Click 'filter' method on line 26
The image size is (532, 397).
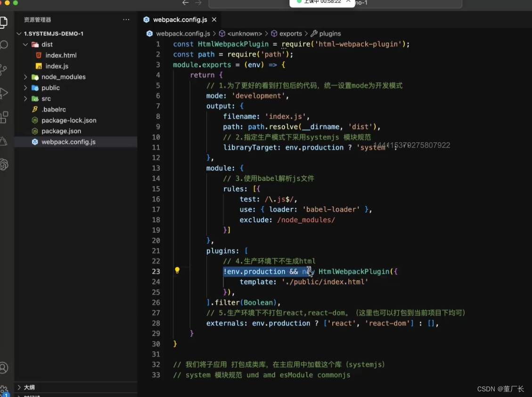pos(227,302)
